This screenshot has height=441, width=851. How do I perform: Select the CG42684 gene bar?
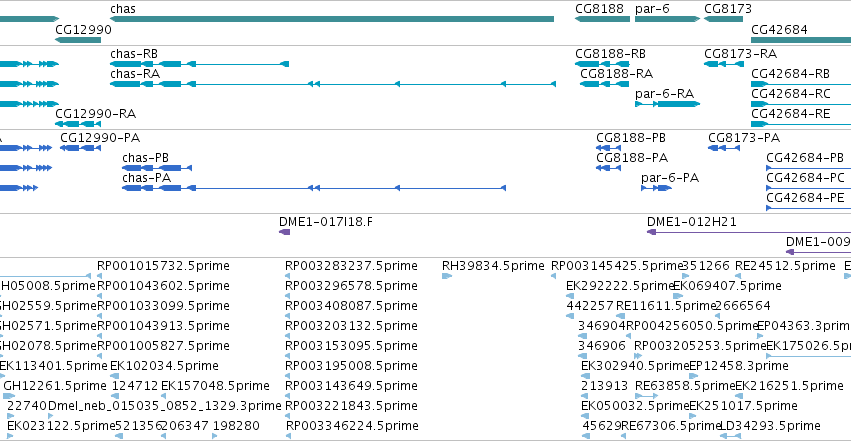point(801,40)
